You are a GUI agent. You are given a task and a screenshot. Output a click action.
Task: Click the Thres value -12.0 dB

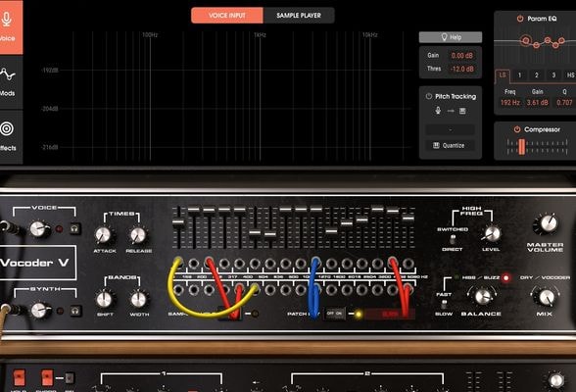click(x=461, y=69)
